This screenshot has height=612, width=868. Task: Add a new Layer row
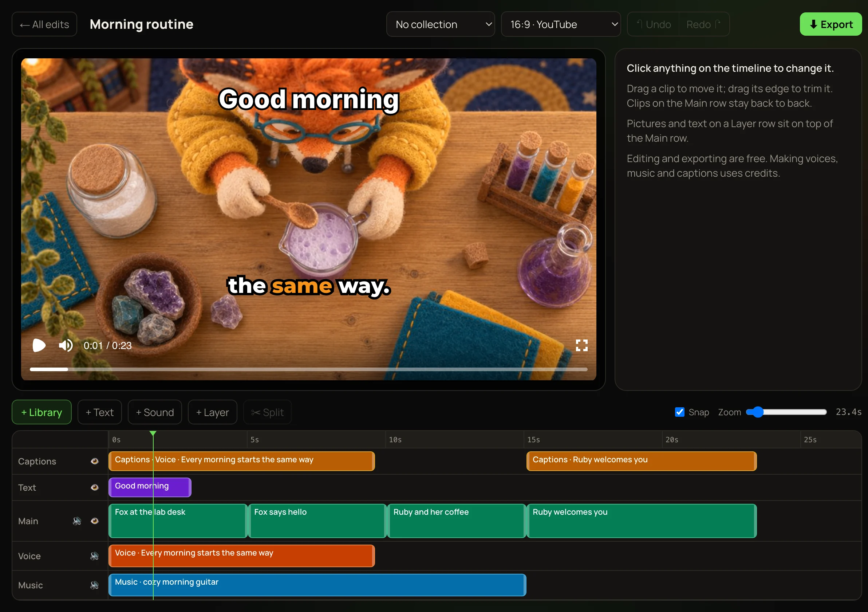pos(213,412)
